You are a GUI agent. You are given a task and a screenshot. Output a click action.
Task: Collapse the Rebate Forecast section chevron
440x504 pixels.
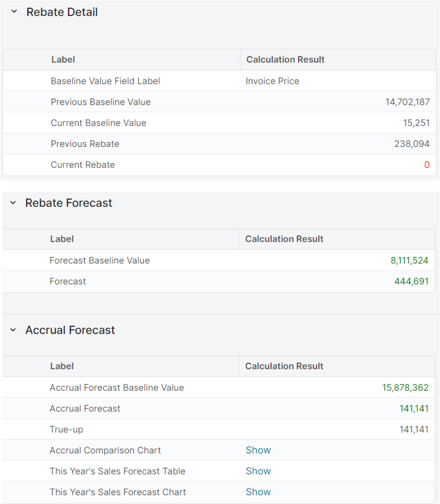[13, 203]
